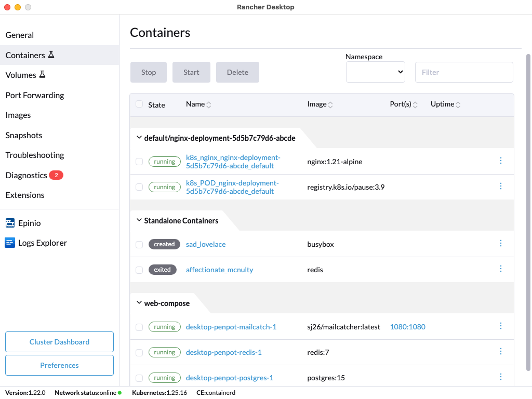Open the Namespace dropdown
This screenshot has width=532, height=399.
[x=375, y=72]
